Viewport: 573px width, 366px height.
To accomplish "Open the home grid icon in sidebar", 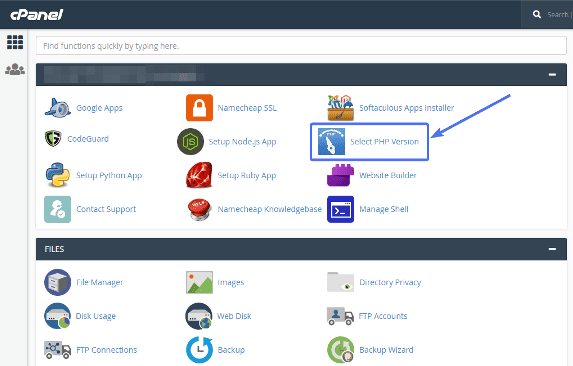I will tap(15, 42).
